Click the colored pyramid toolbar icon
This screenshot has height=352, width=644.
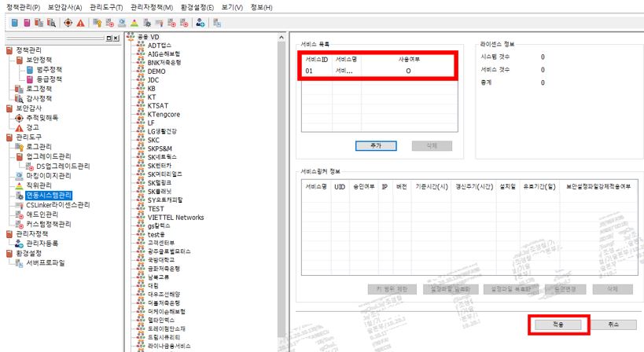(x=134, y=23)
